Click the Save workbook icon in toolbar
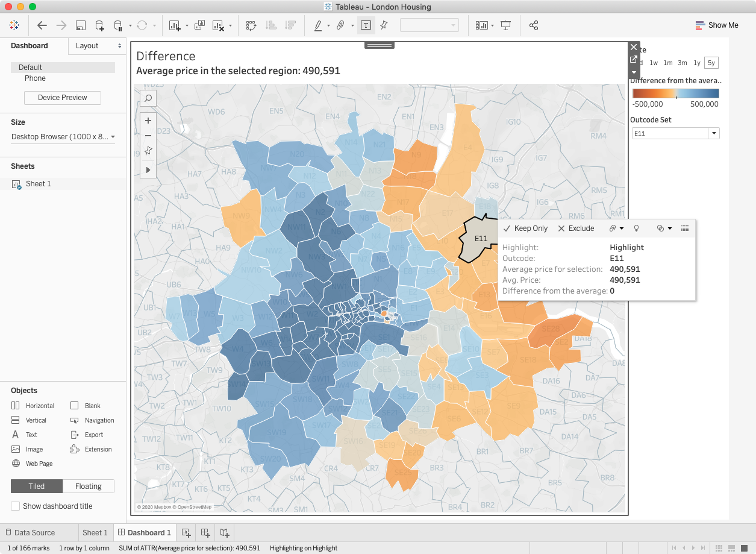Viewport: 756px width, 554px height. pos(80,25)
